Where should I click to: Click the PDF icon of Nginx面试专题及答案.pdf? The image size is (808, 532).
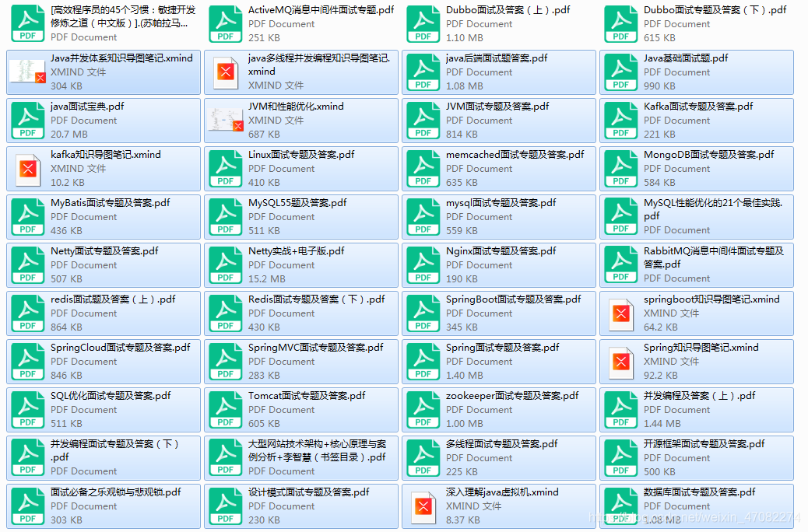pyautogui.click(x=423, y=265)
